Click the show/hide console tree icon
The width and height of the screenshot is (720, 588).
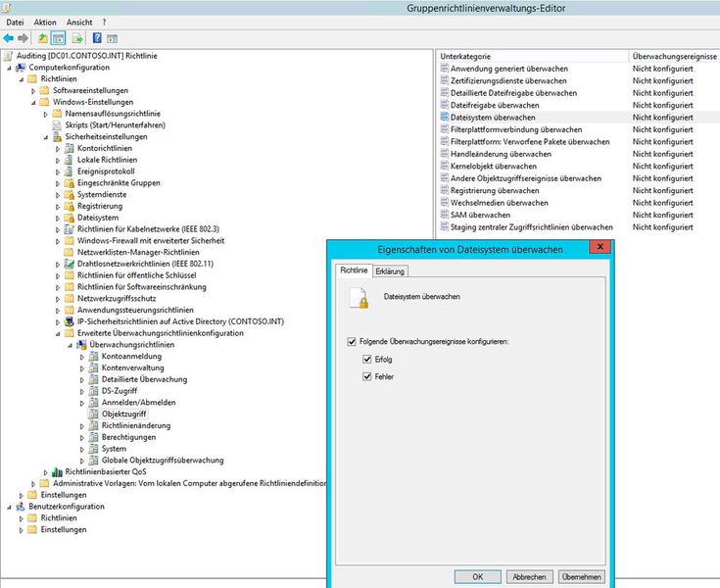59,38
